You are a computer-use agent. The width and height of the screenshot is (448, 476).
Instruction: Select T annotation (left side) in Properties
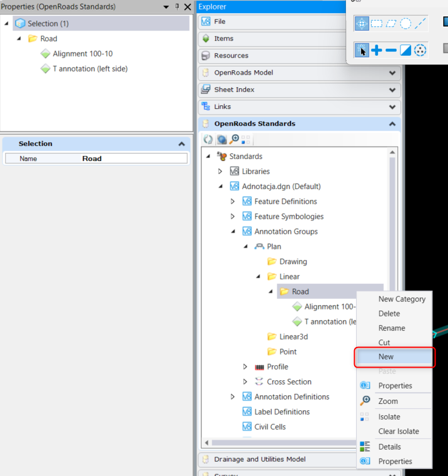(90, 69)
